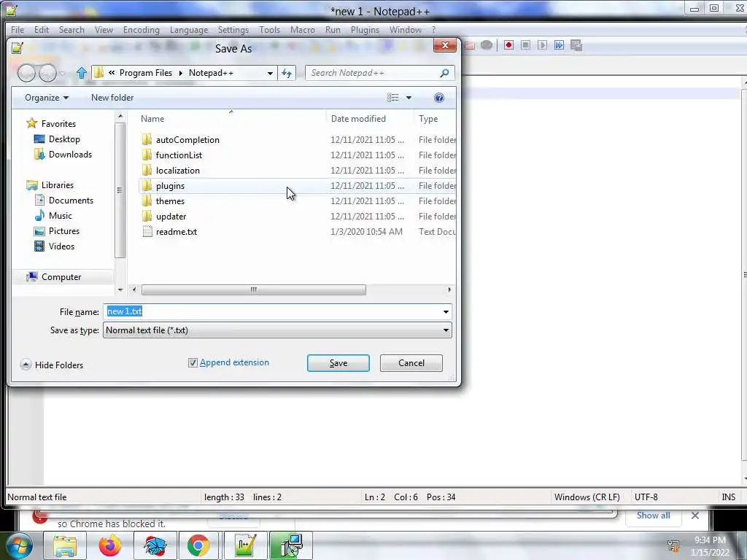Screen dimensions: 747x560
Task: Launch Firefox from the taskbar
Action: pos(109,545)
